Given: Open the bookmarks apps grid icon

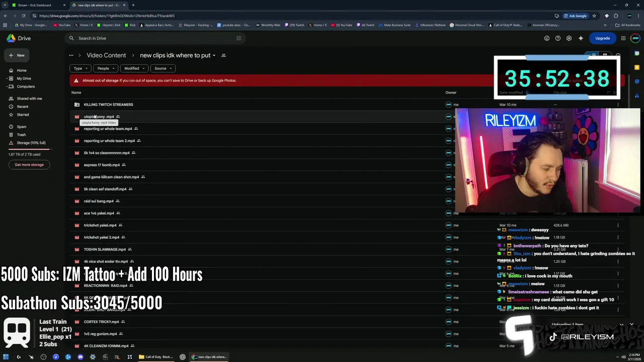Looking at the screenshot, I should (x=6, y=25).
